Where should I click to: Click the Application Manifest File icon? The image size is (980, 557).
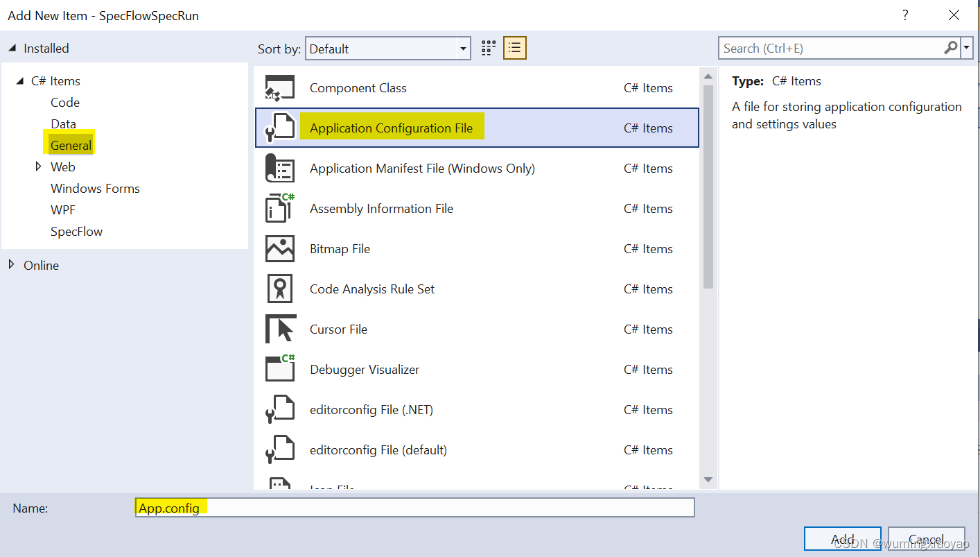click(280, 169)
